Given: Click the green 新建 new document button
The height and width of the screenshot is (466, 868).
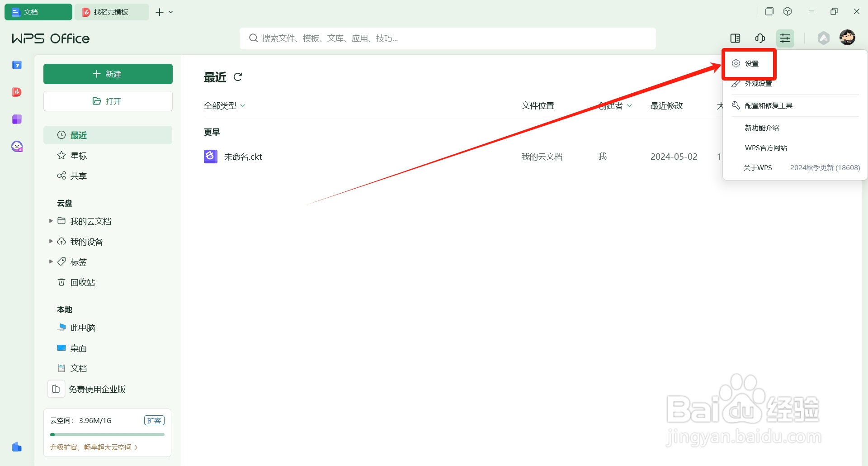Looking at the screenshot, I should point(108,74).
